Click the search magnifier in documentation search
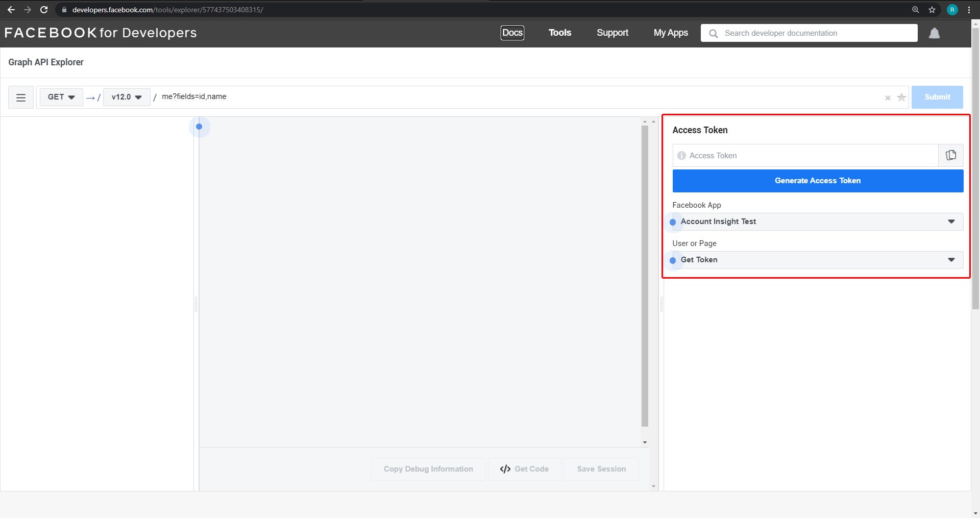The width and height of the screenshot is (980, 518). pyautogui.click(x=714, y=34)
